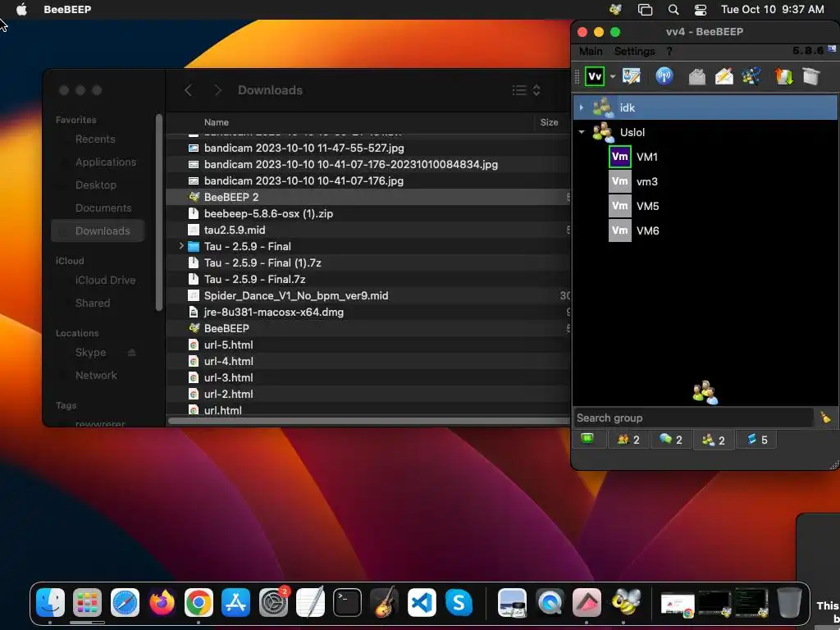Click the BeeBEEP bee icon in menu bar

click(x=616, y=9)
